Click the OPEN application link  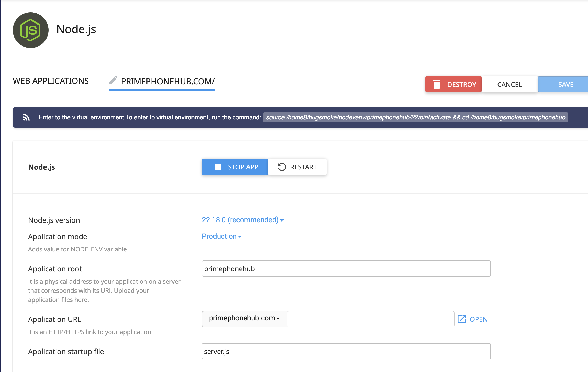pyautogui.click(x=479, y=319)
